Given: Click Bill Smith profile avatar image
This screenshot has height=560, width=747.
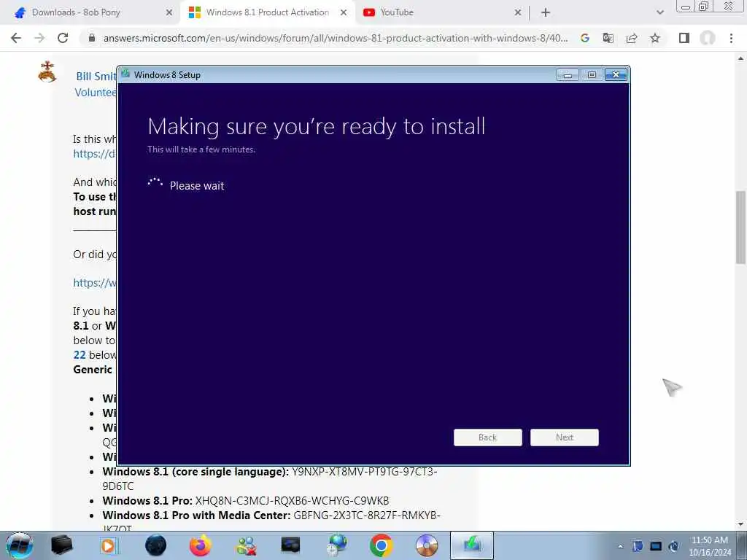Looking at the screenshot, I should 47,72.
